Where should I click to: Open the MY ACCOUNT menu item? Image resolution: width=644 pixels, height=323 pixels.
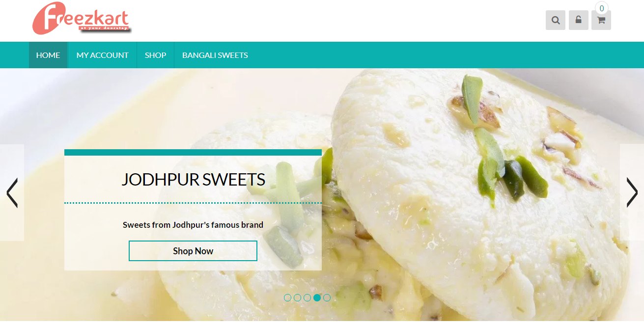click(102, 55)
